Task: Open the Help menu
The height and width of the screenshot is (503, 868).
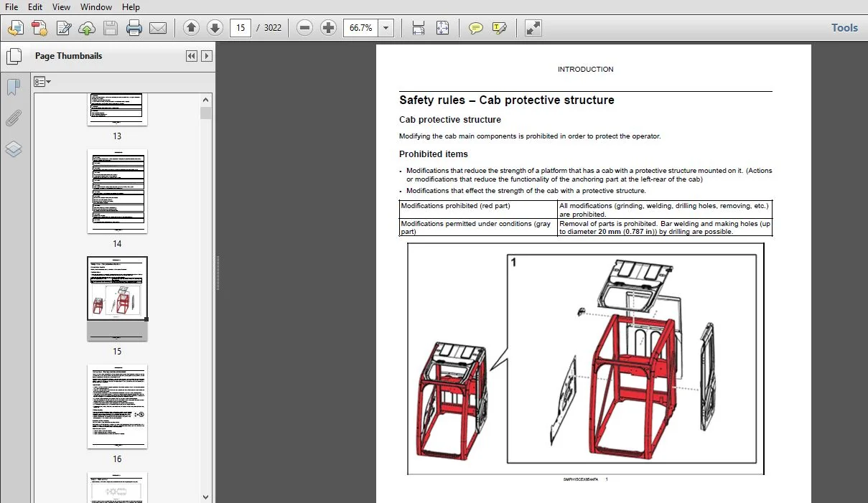Action: pos(131,7)
